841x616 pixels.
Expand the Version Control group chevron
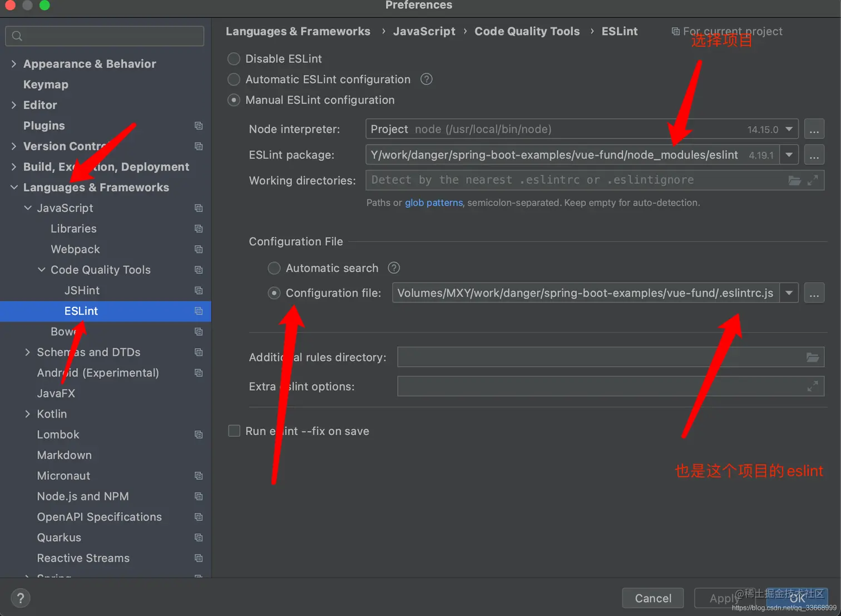coord(14,146)
